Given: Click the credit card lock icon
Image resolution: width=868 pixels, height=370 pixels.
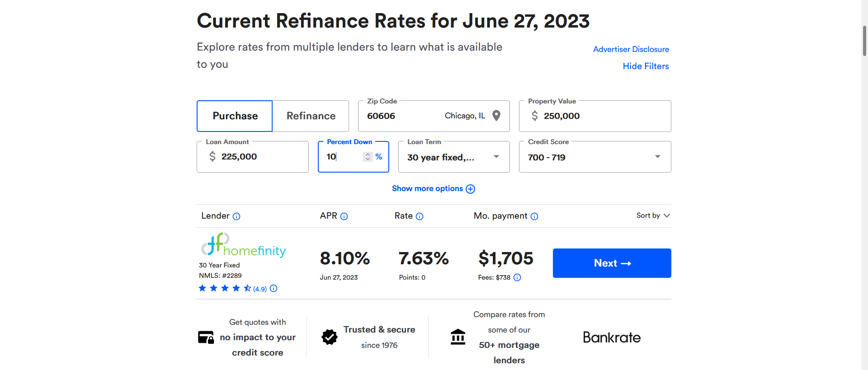Looking at the screenshot, I should tap(206, 337).
